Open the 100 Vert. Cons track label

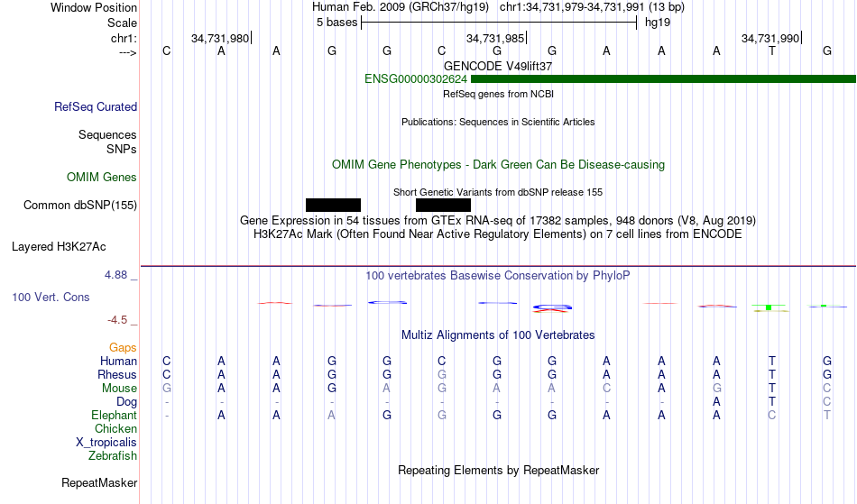pyautogui.click(x=51, y=298)
